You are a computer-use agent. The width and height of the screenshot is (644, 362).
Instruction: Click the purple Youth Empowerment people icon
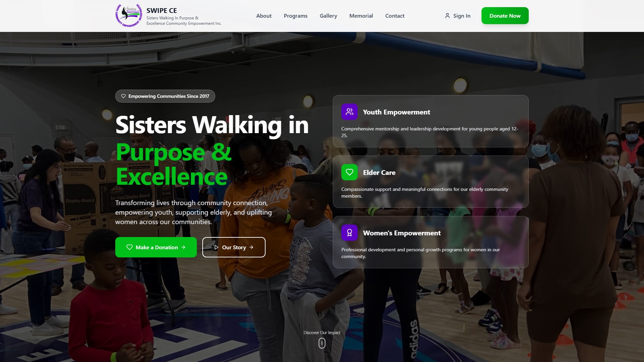349,112
